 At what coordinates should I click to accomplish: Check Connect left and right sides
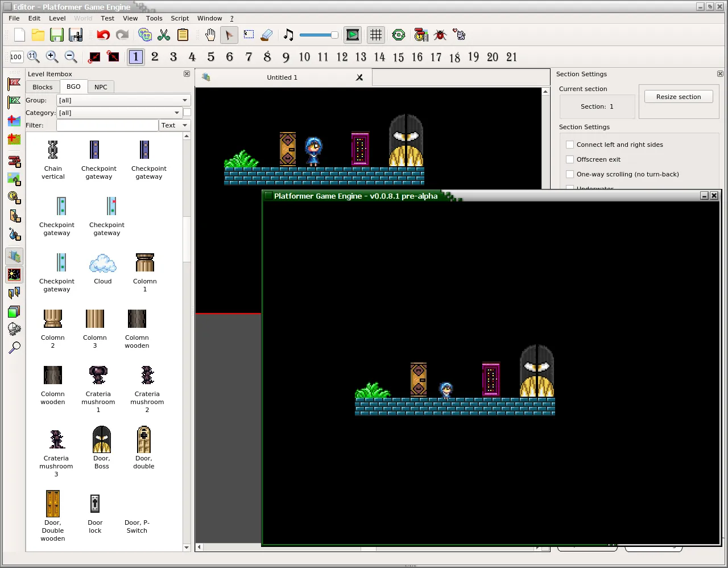(x=570, y=145)
